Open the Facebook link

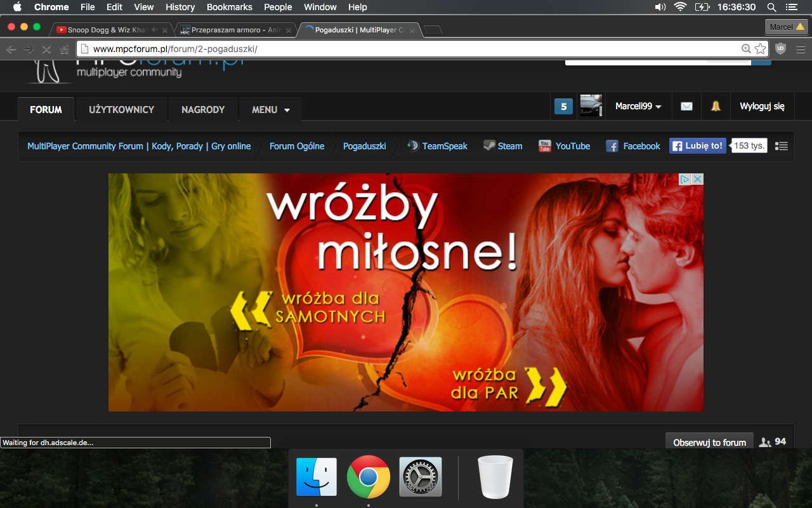pyautogui.click(x=633, y=146)
